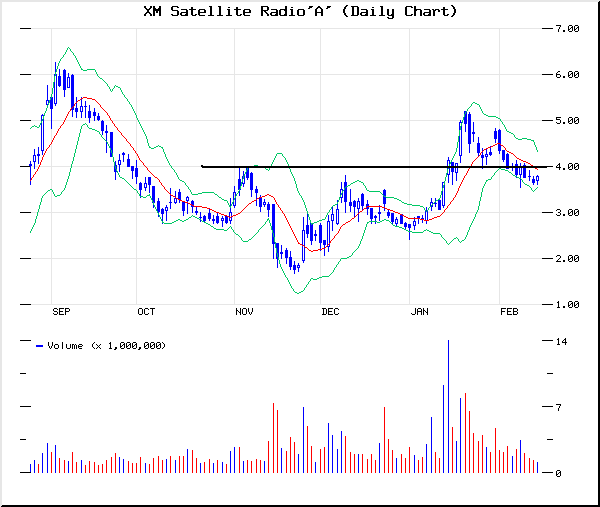The image size is (600, 507).
Task: Click the tallest blue volume bar in January
Action: (448, 406)
